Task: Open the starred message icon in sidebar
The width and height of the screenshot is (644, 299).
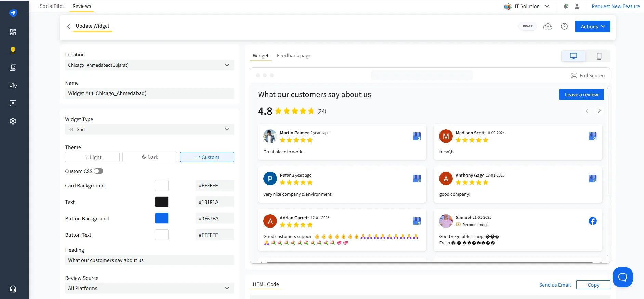Action: pyautogui.click(x=13, y=103)
